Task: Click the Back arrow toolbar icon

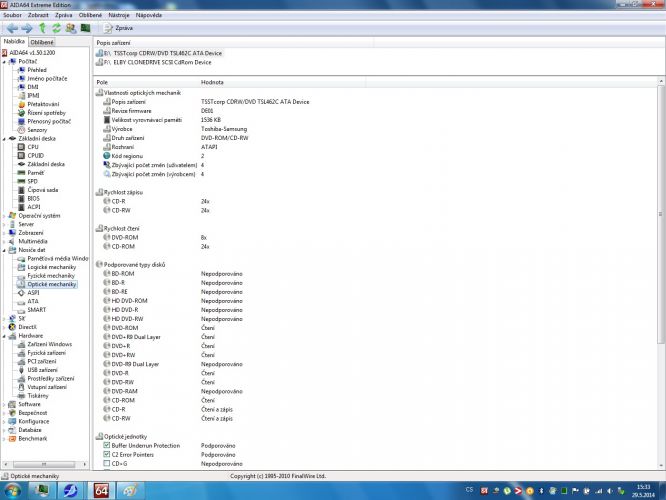Action: 12,28
